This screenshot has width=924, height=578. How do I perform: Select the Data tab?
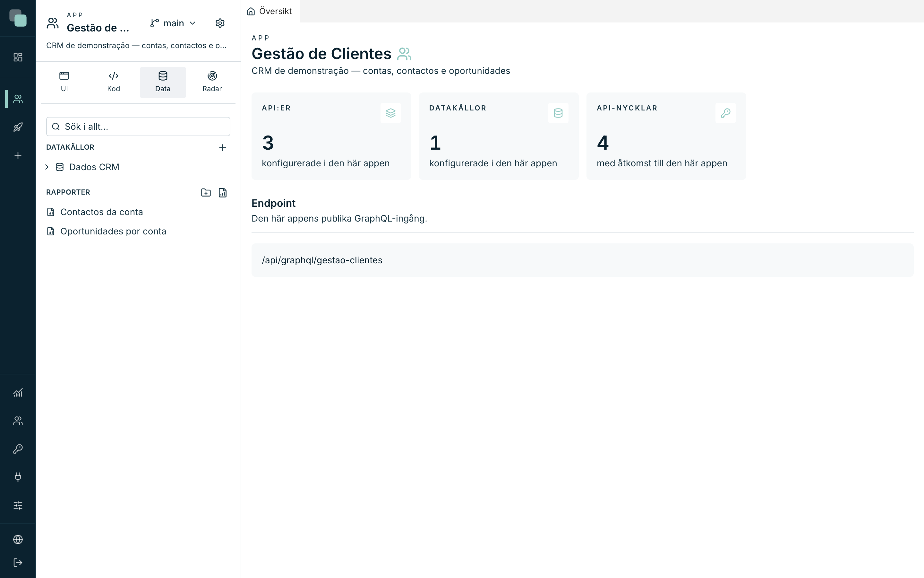(x=163, y=82)
